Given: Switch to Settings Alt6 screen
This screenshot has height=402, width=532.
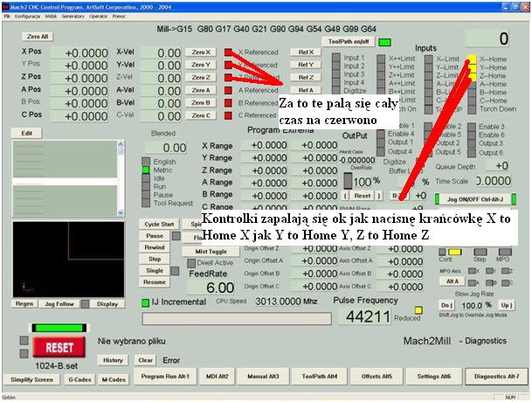Looking at the screenshot, I should (x=434, y=377).
